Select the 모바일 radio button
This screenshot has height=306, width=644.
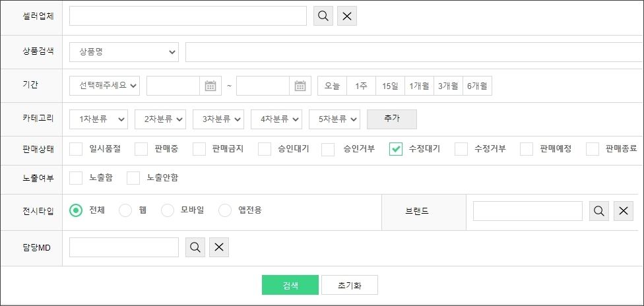(168, 210)
